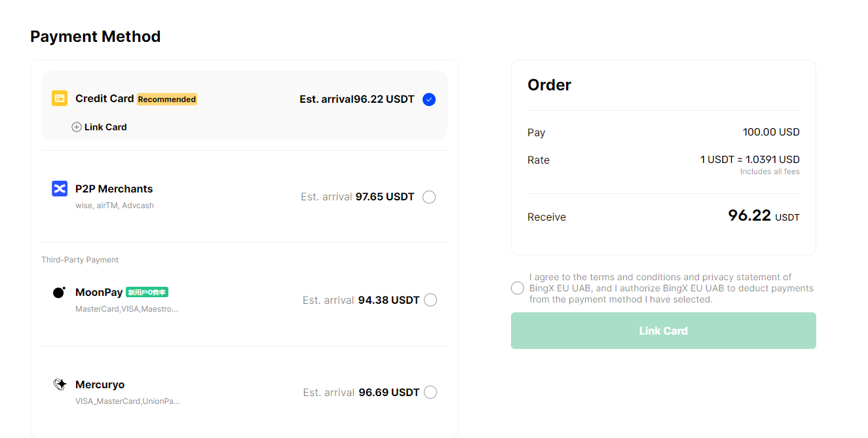Select the Credit Card blue checkmark

(x=429, y=100)
